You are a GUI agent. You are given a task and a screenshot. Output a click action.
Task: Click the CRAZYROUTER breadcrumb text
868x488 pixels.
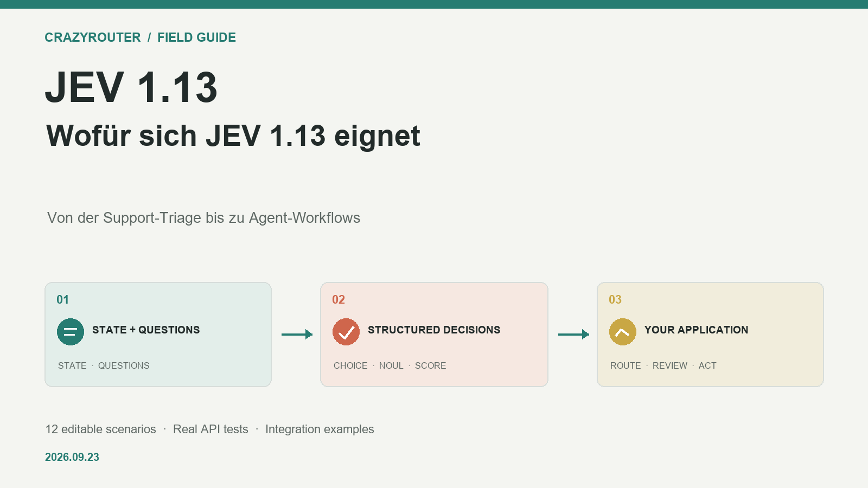[x=93, y=37]
